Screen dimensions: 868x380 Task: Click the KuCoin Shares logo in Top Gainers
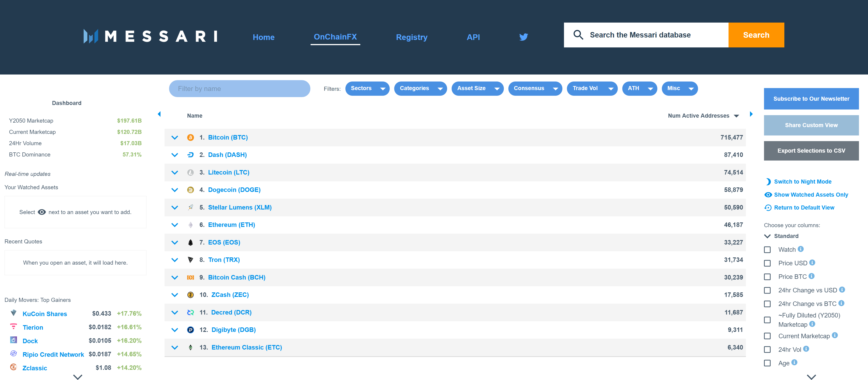click(x=13, y=313)
